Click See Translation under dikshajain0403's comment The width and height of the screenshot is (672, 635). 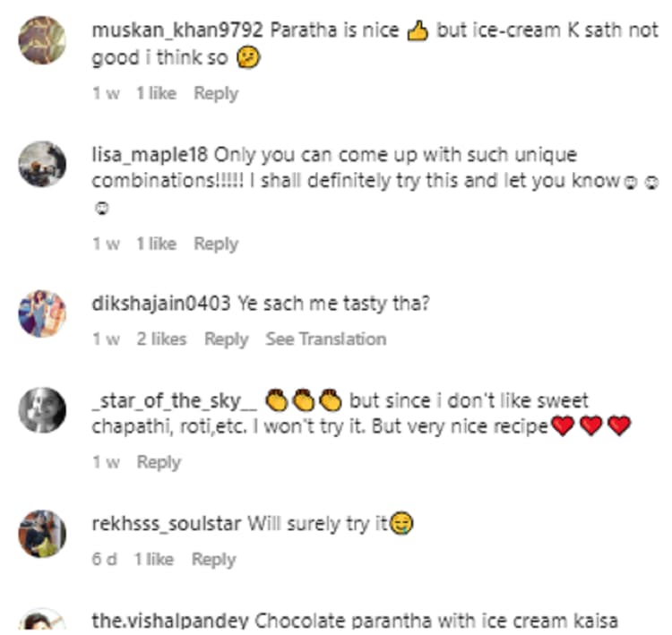[x=325, y=339]
